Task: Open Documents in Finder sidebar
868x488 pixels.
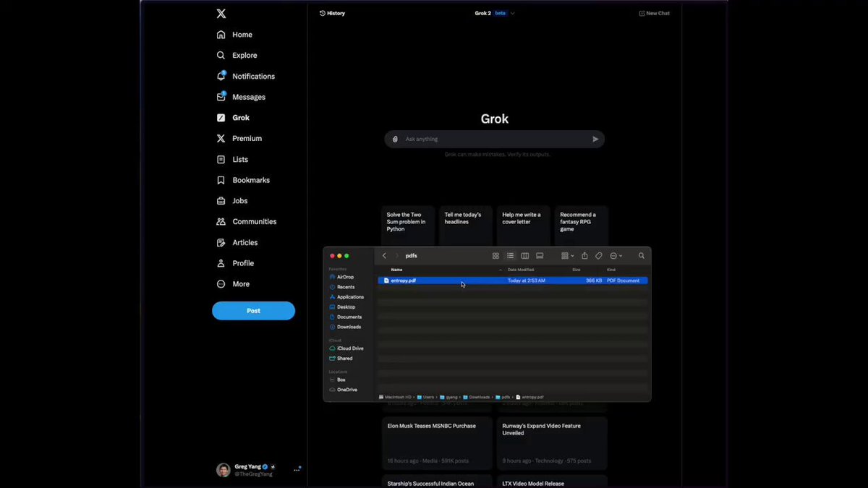Action: [345, 317]
